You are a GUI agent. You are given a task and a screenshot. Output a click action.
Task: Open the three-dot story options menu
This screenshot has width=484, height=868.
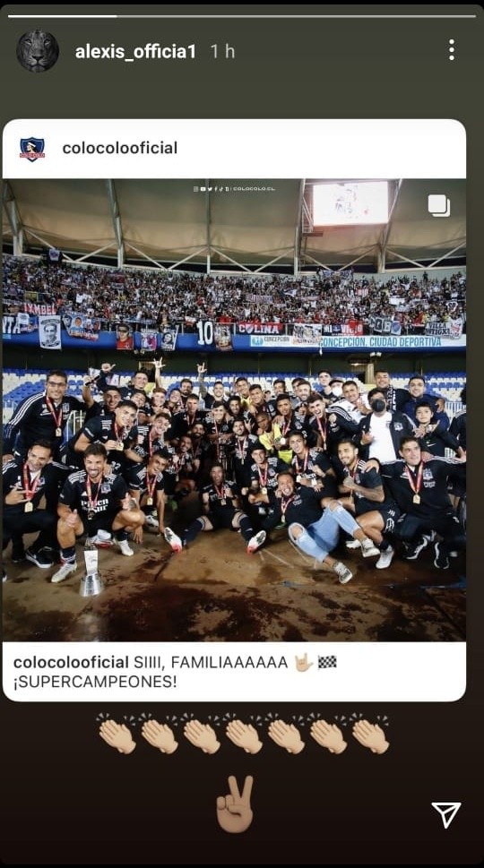point(452,50)
